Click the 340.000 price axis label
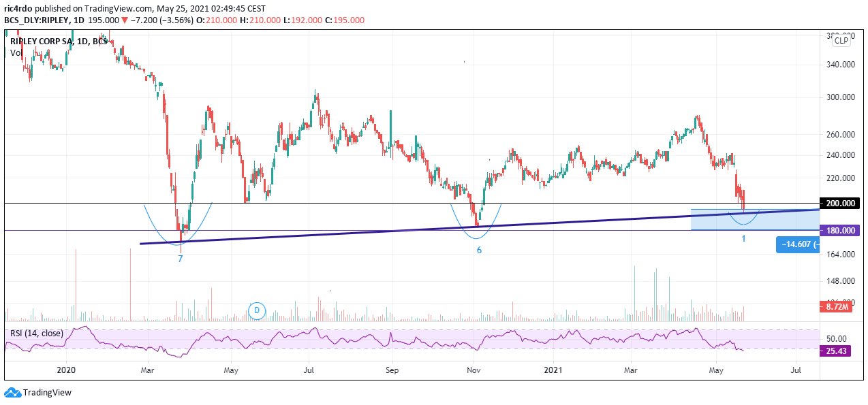The height and width of the screenshot is (405, 868). [840, 65]
